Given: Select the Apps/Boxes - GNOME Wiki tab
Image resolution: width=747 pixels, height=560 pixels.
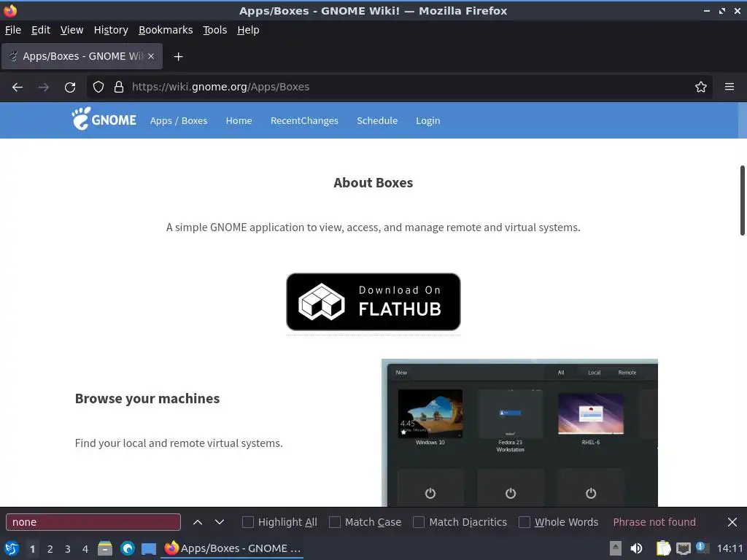Looking at the screenshot, I should pyautogui.click(x=82, y=56).
